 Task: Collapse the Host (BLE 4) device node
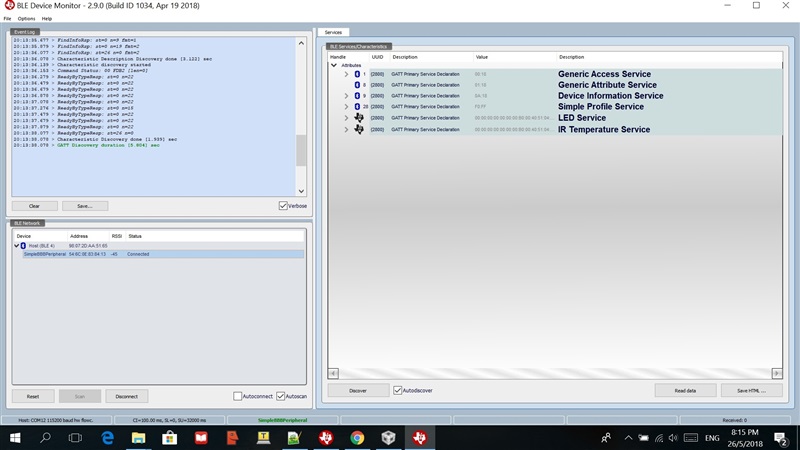coord(16,245)
